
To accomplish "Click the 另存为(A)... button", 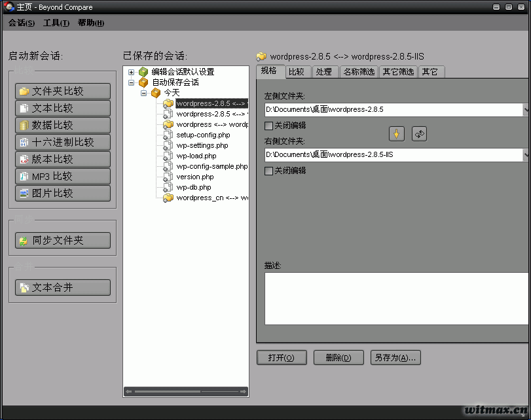I will (395, 357).
